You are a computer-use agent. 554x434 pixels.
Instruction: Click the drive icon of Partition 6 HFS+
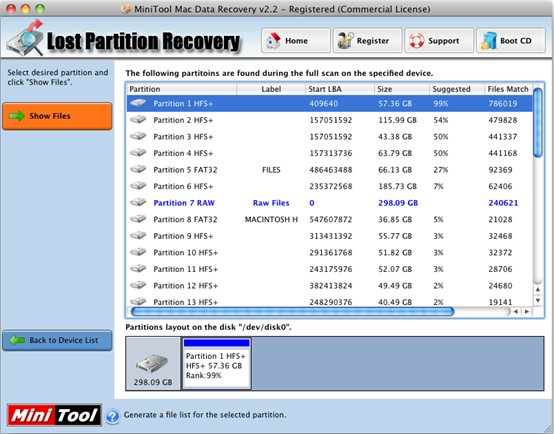pos(138,186)
